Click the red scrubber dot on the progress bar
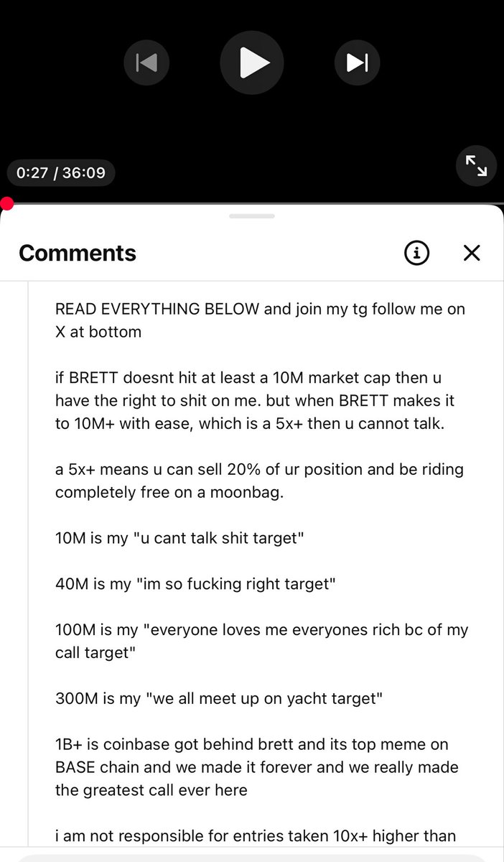Image resolution: width=504 pixels, height=862 pixels. pos(6,203)
